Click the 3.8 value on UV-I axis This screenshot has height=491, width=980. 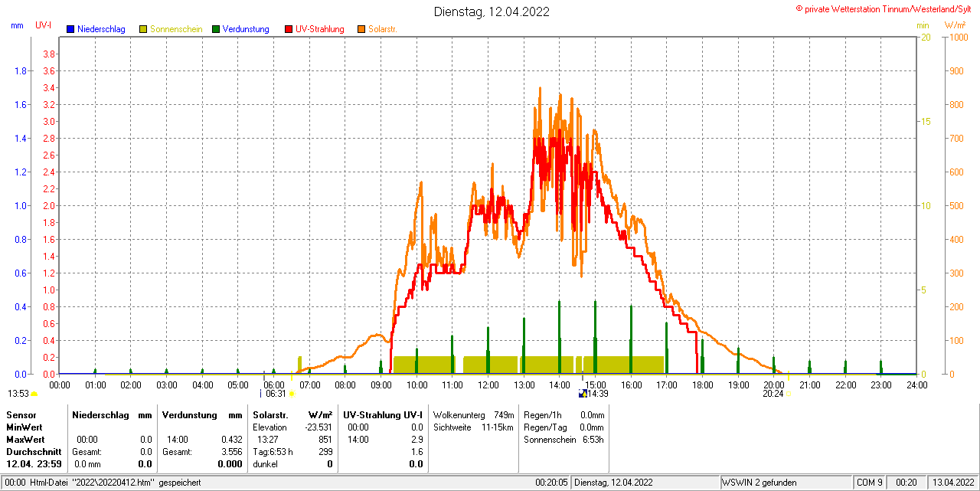pos(49,54)
